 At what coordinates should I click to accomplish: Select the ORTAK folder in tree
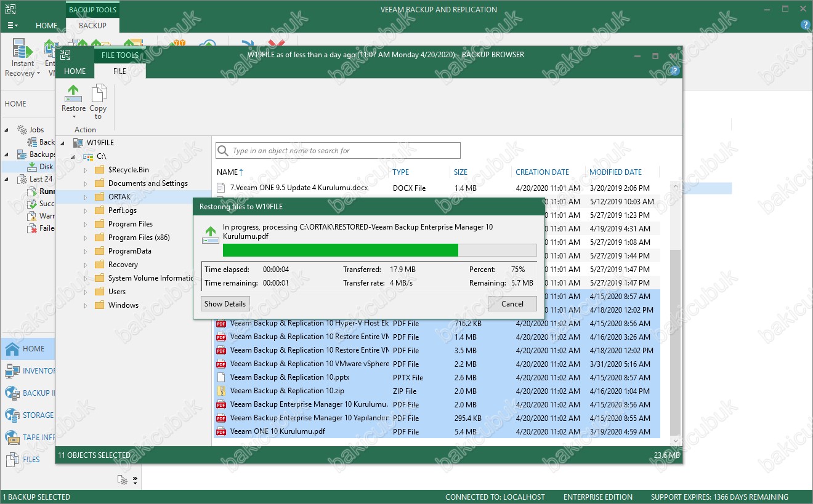tap(119, 197)
